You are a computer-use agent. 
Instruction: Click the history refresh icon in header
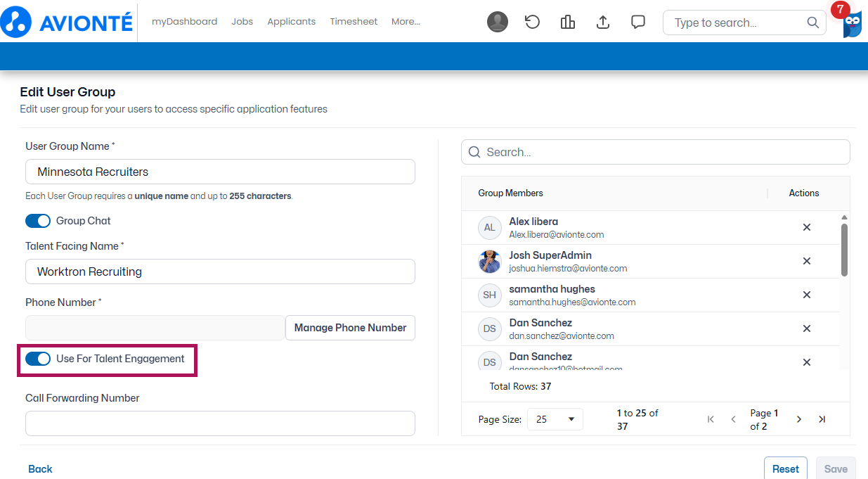point(533,22)
